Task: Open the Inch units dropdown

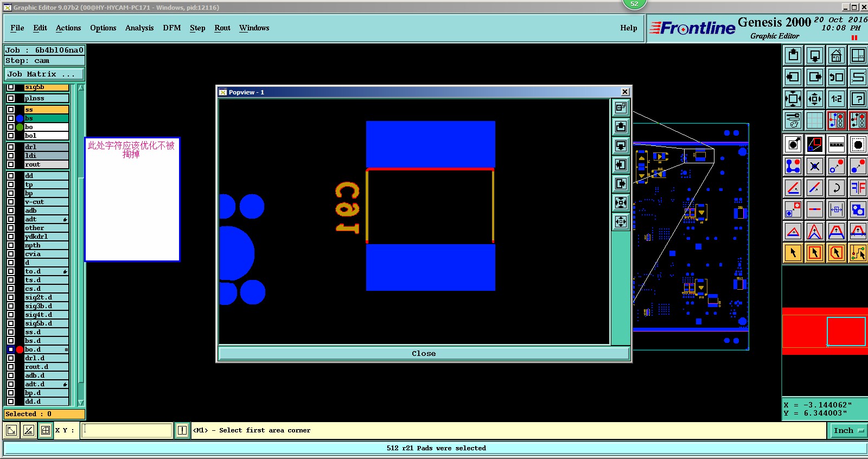Action: [x=848, y=430]
